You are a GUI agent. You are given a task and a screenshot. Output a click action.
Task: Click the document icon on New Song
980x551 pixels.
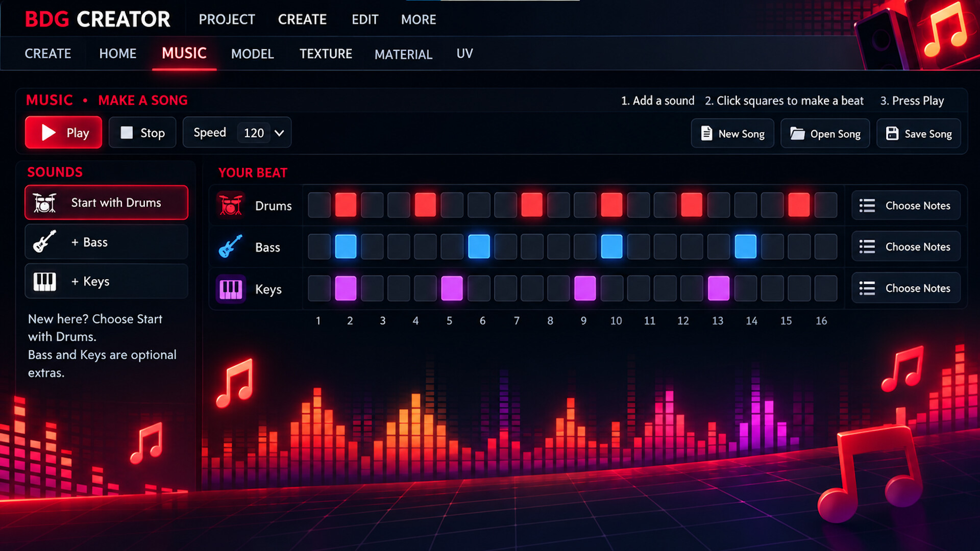pos(706,133)
